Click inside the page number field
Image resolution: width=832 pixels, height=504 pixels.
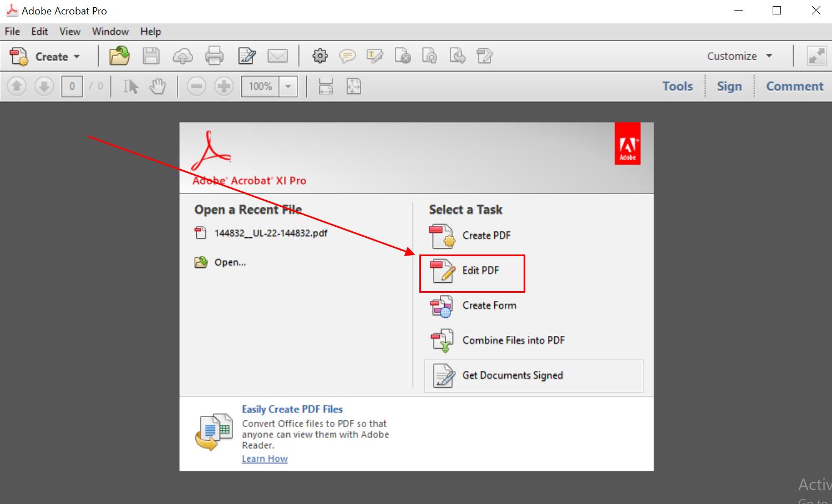click(72, 86)
